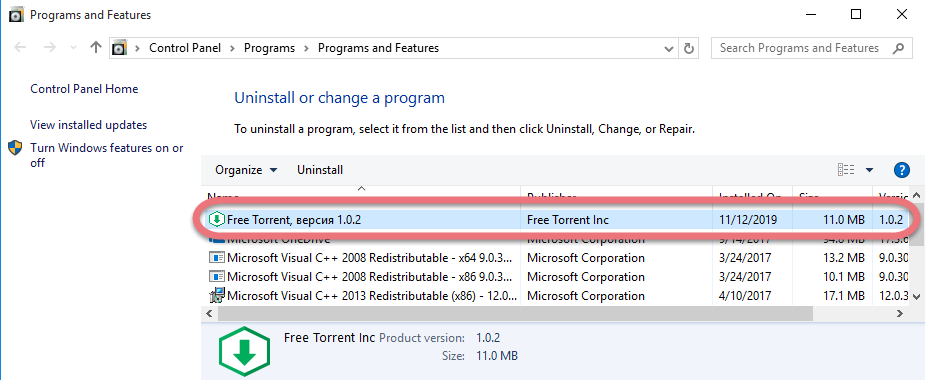Select Programs in the breadcrumb path
The image size is (925, 380).
pyautogui.click(x=270, y=48)
